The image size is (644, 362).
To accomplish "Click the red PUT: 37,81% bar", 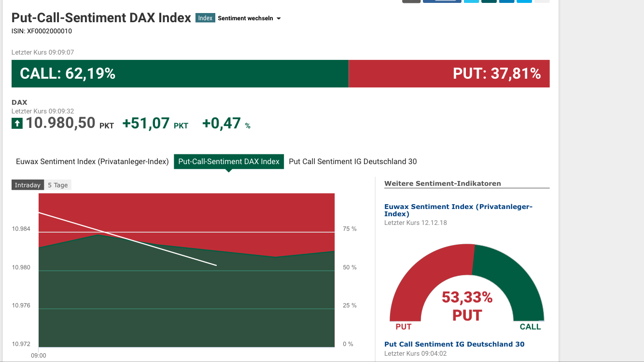I will pos(449,73).
